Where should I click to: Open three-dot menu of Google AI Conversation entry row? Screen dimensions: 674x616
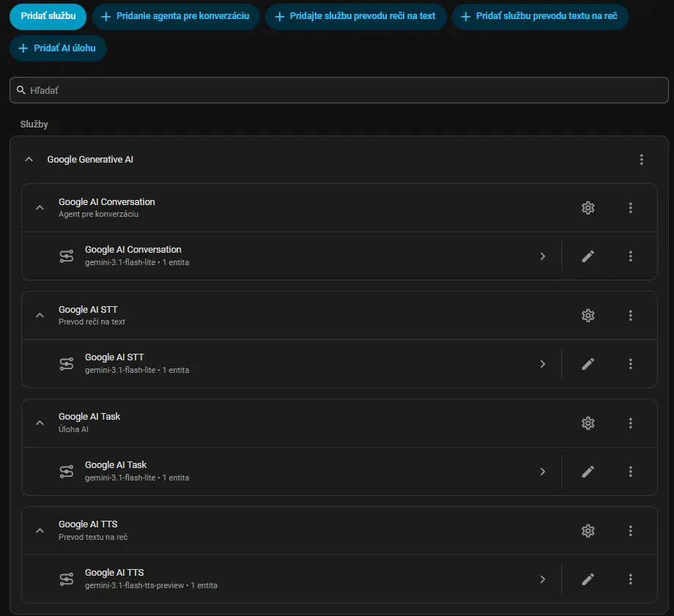(631, 256)
